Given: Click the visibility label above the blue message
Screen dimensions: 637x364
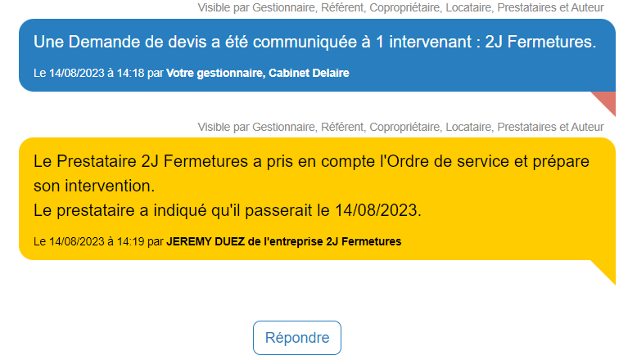Looking at the screenshot, I should click(x=400, y=8).
